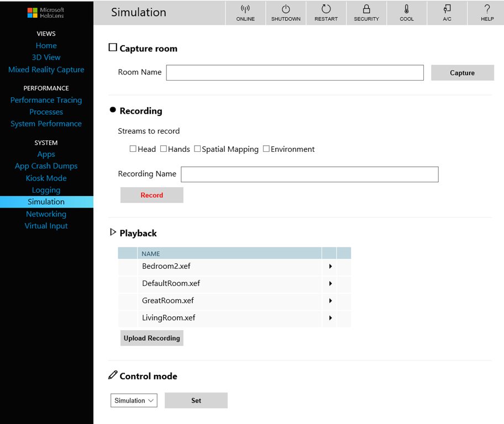The width and height of the screenshot is (504, 424).
Task: Open the Simulation control mode dropdown
Action: (x=134, y=400)
